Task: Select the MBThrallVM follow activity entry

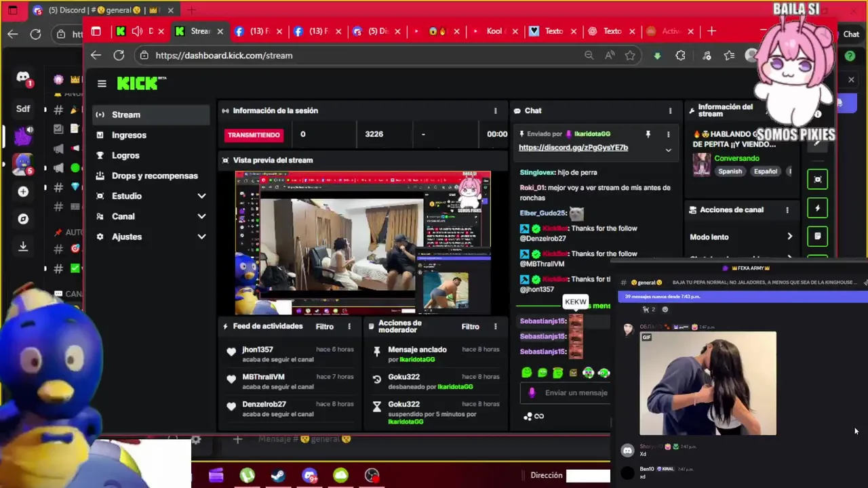Action: tap(290, 381)
